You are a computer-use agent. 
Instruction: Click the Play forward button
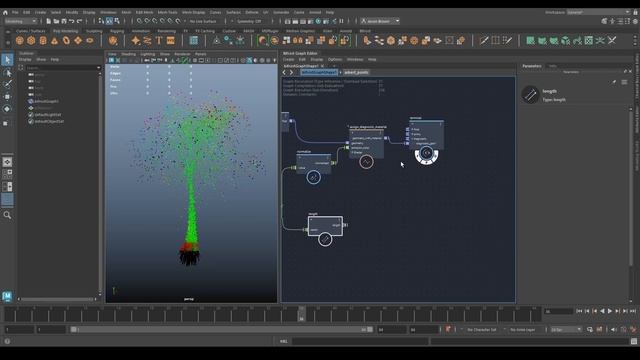click(x=610, y=311)
